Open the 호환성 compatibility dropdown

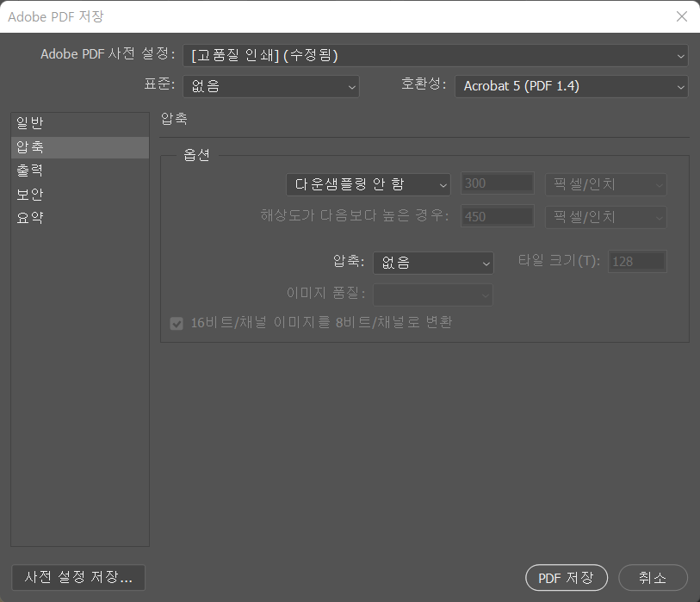point(572,86)
